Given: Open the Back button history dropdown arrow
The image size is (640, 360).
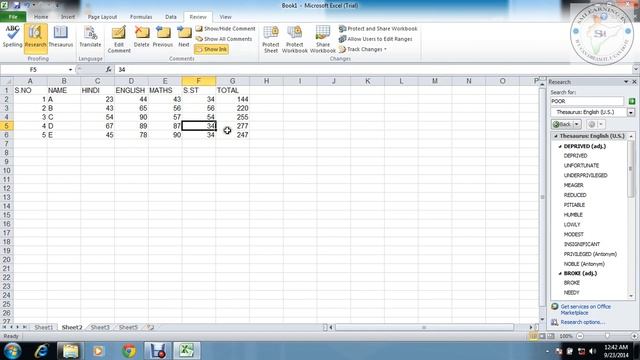Looking at the screenshot, I should [x=577, y=124].
